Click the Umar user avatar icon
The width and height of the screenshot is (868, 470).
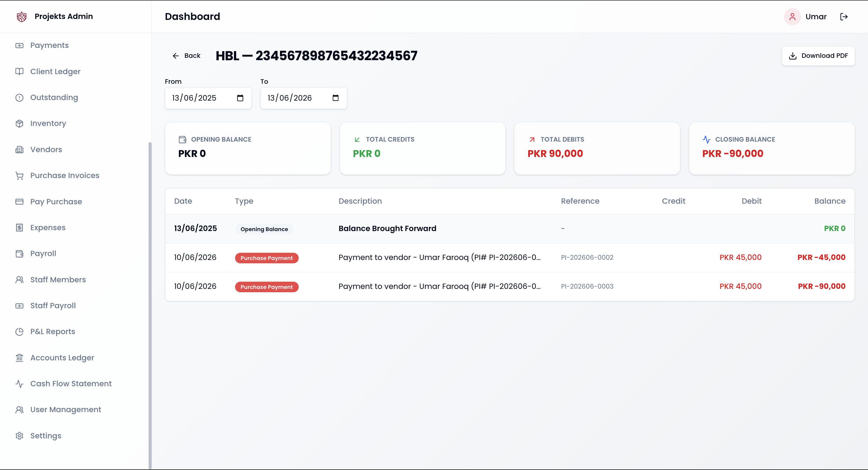pos(792,17)
